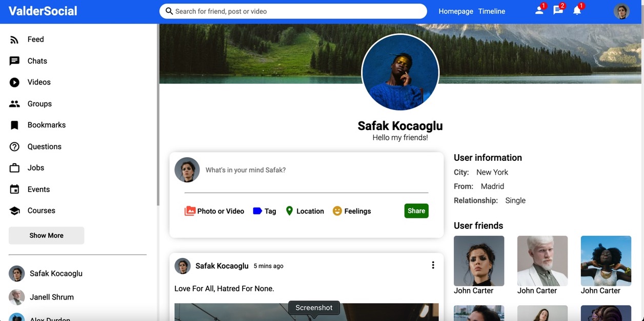
Task: Open Videos from the sidebar
Action: [x=39, y=82]
